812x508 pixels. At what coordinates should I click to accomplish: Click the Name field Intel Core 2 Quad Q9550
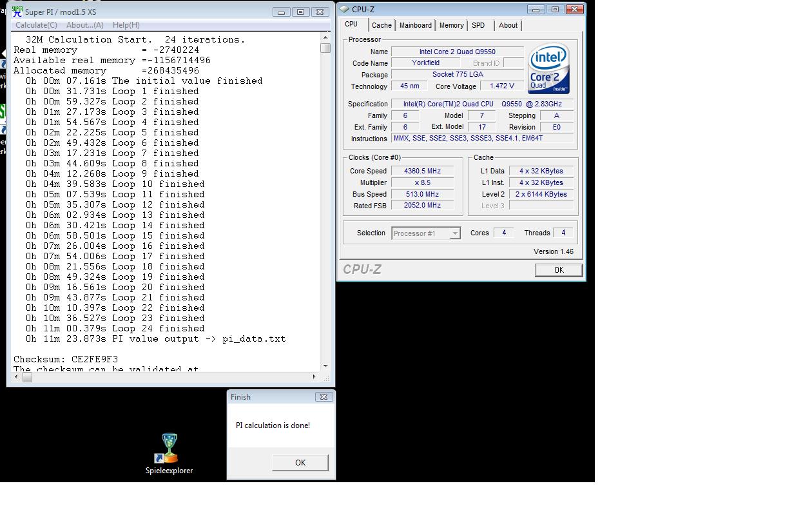(457, 52)
